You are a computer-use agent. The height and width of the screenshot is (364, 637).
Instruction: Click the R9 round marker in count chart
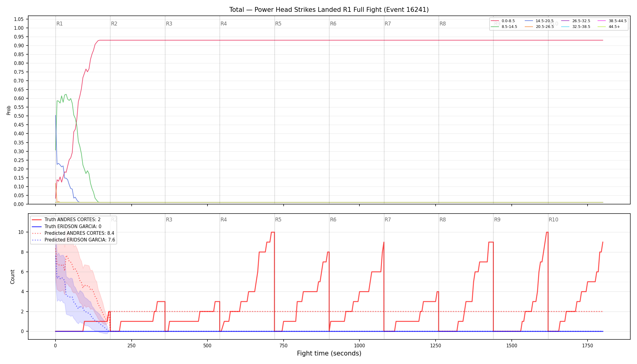coord(497,220)
